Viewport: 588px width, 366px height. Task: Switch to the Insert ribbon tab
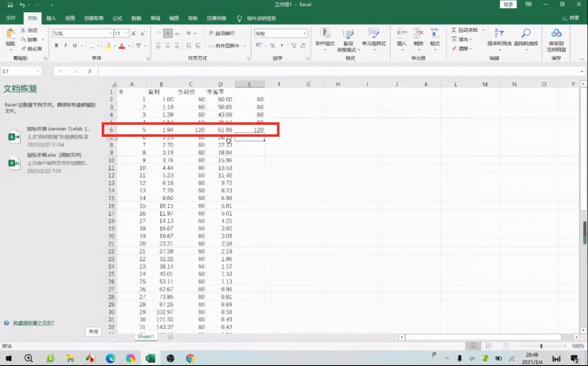tap(51, 18)
